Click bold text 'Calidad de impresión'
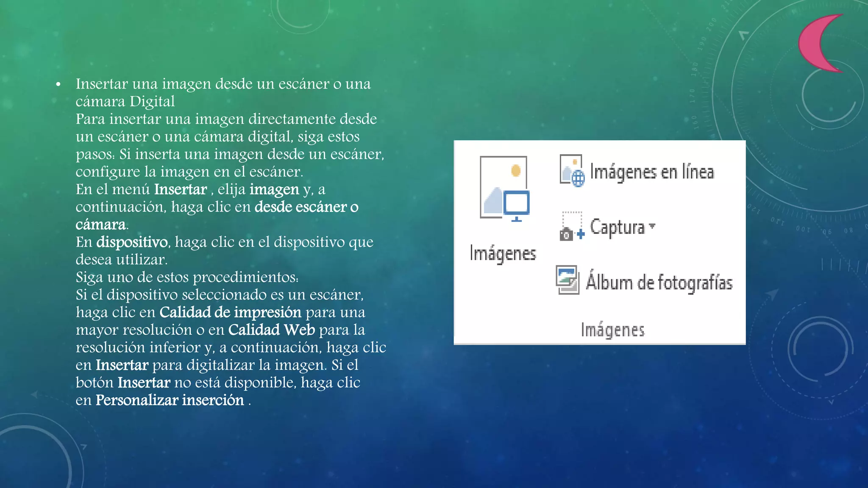Screen dimensions: 868x488 point(231,312)
